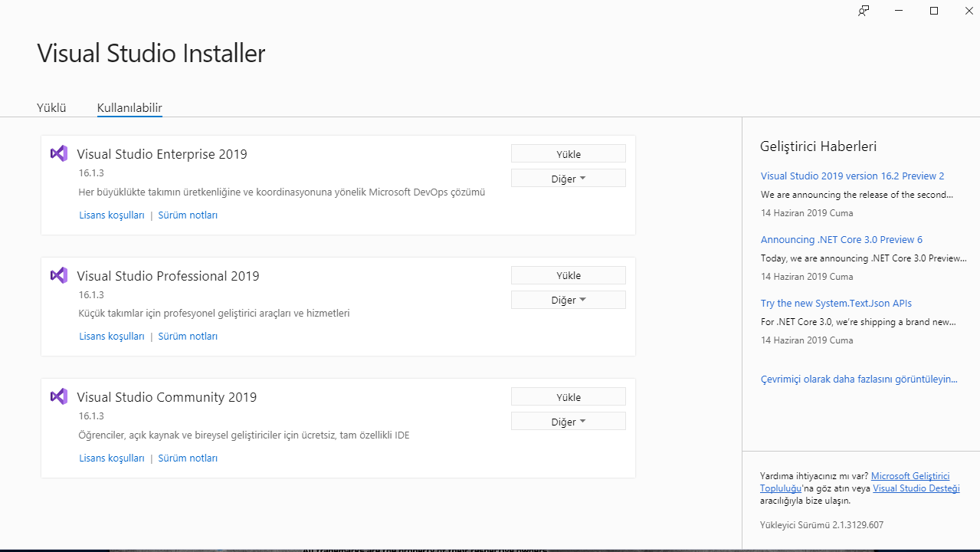This screenshot has width=980, height=552.
Task: Open Try the new System.Text.Json APIs article
Action: [x=836, y=303]
